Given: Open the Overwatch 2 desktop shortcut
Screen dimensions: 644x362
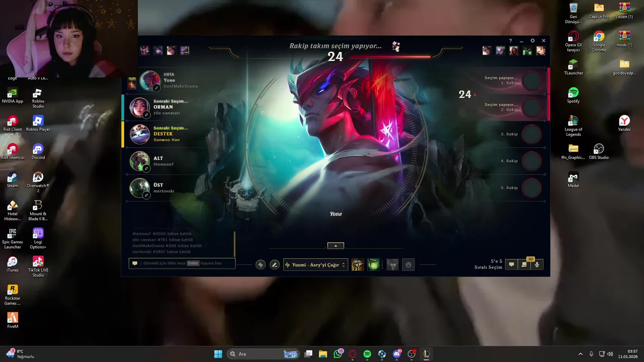Looking at the screenshot, I should coord(38,183).
